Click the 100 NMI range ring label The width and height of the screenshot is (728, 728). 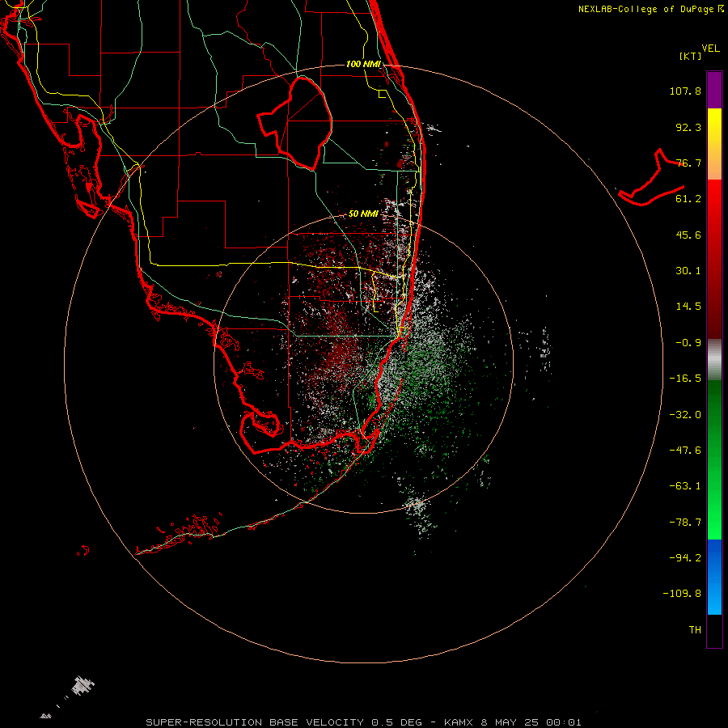click(363, 64)
